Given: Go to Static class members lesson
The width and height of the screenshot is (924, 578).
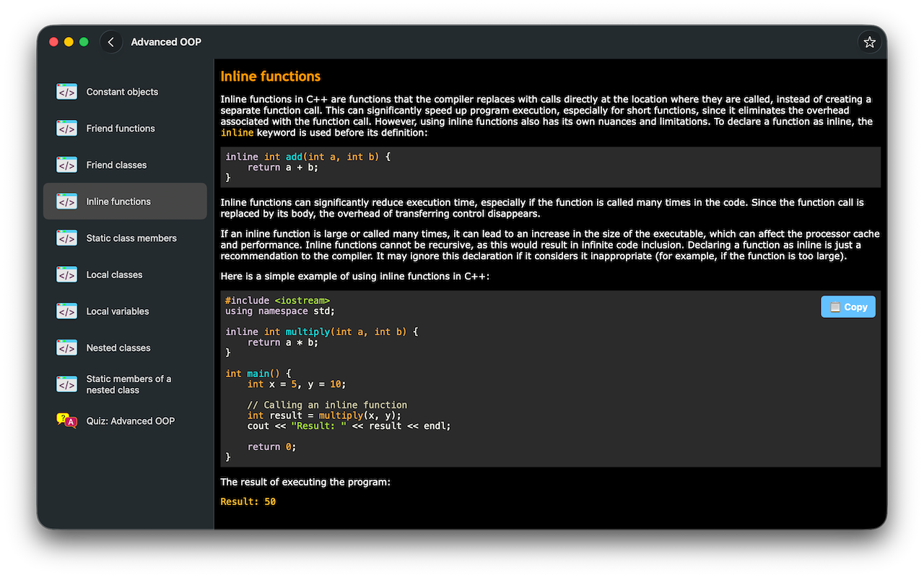Looking at the screenshot, I should tap(125, 238).
